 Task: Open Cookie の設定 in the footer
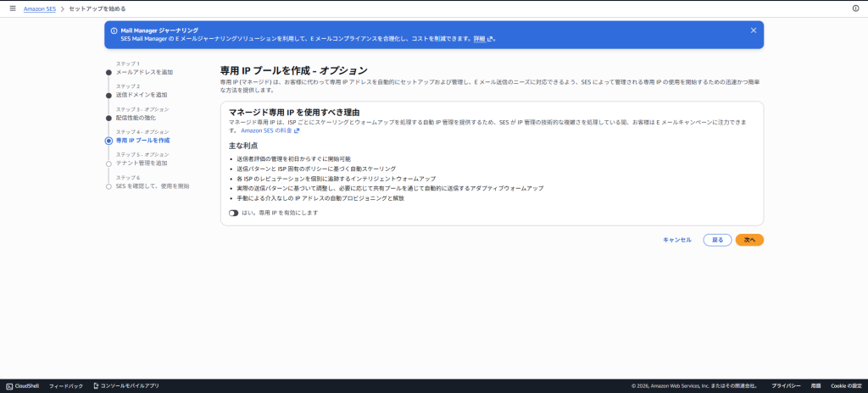(847, 386)
